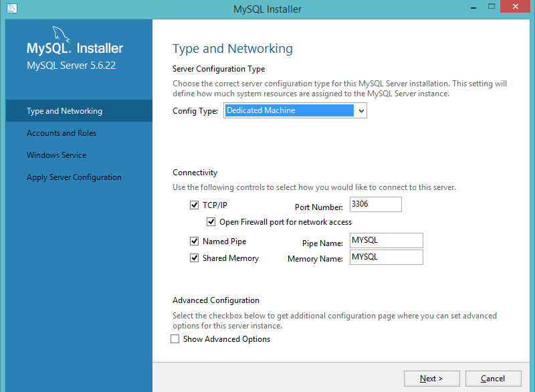
Task: Click the Memory Name input field
Action: pos(387,258)
